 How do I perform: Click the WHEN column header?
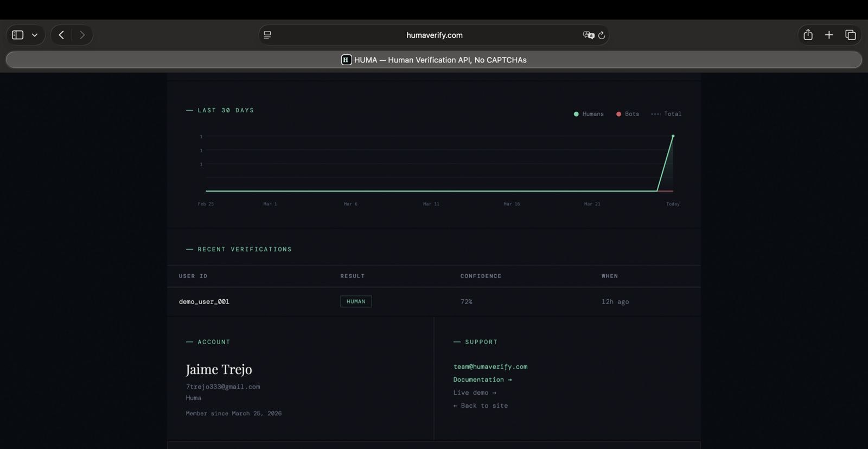(610, 276)
